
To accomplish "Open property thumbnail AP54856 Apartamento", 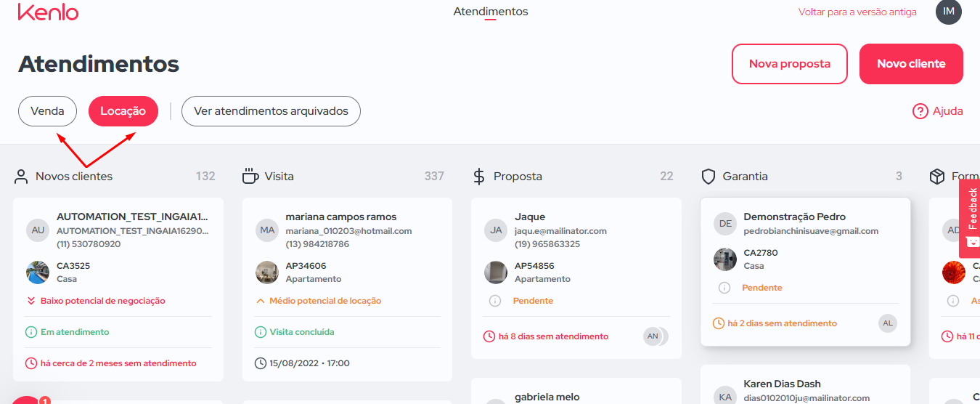I will pos(496,272).
